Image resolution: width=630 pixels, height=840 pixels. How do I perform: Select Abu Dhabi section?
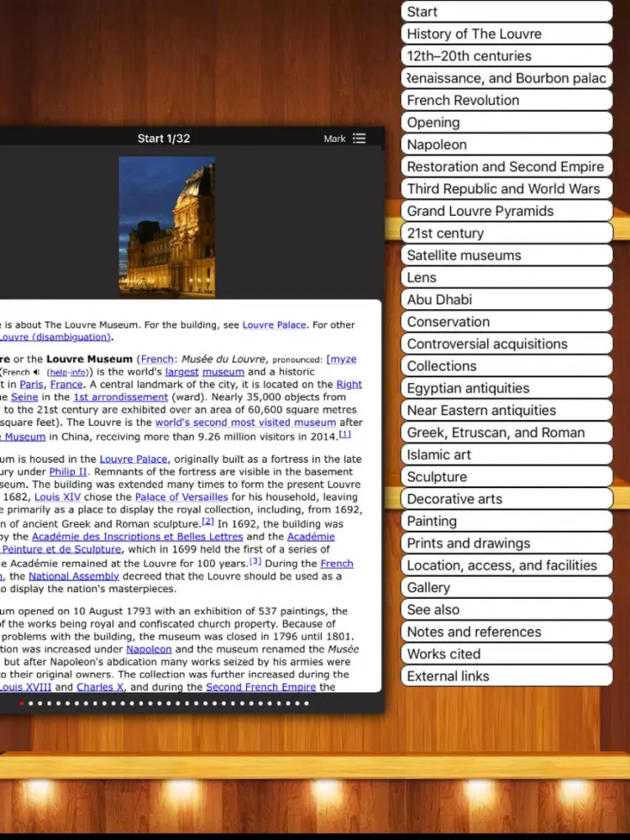[x=507, y=300]
